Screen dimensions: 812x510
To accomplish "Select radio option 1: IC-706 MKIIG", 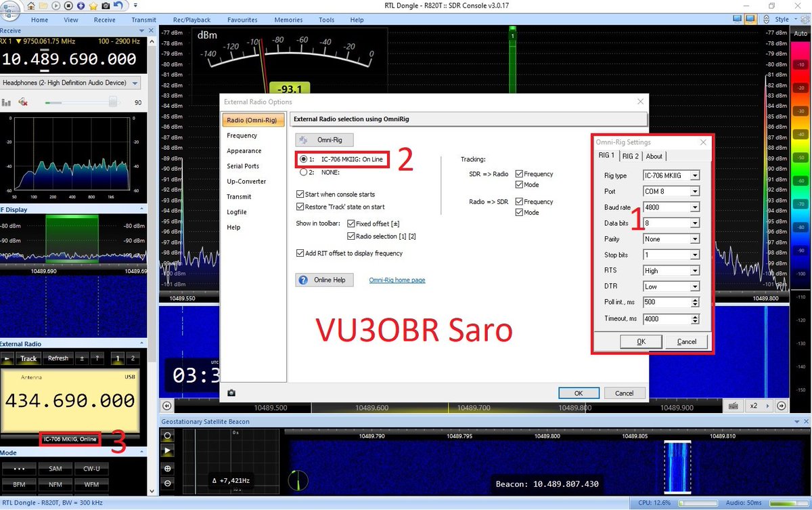I will [342, 159].
